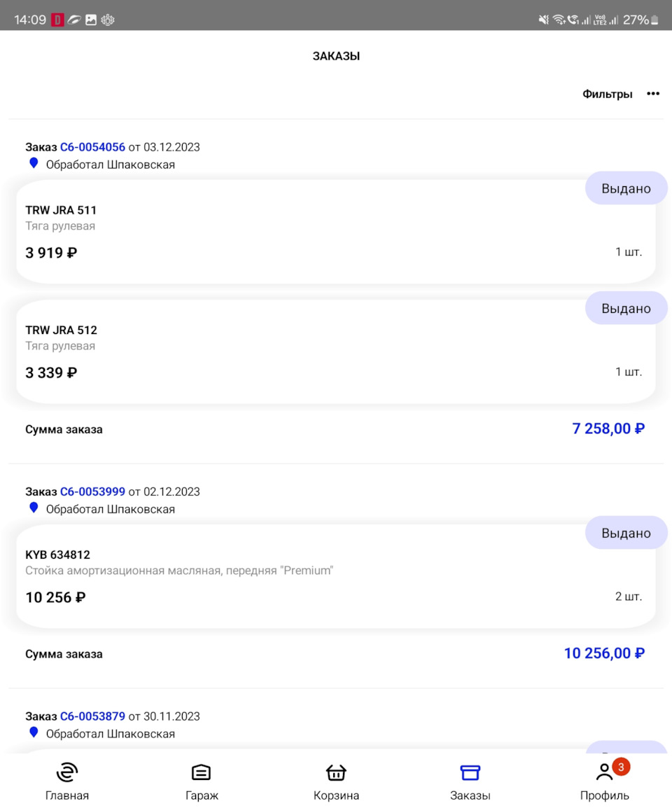The width and height of the screenshot is (672, 808).
Task: Tap Выдано status on TRW JRA 511
Action: pyautogui.click(x=626, y=188)
